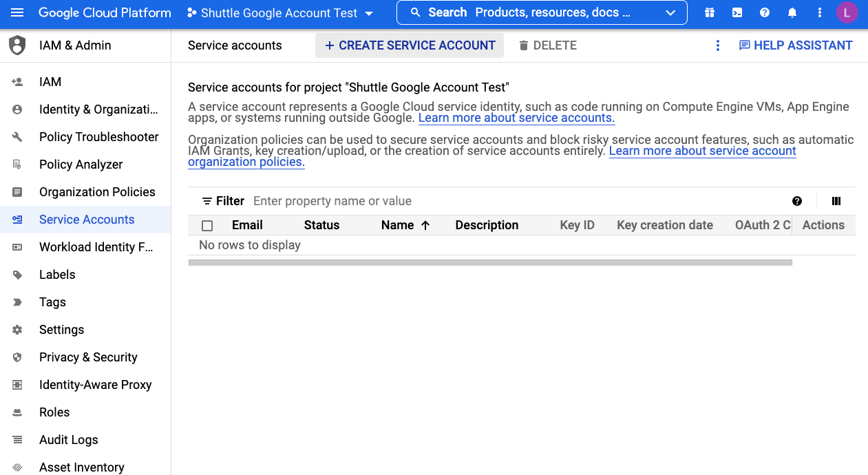
Task: Select Service Accounts in sidebar
Action: (x=87, y=220)
